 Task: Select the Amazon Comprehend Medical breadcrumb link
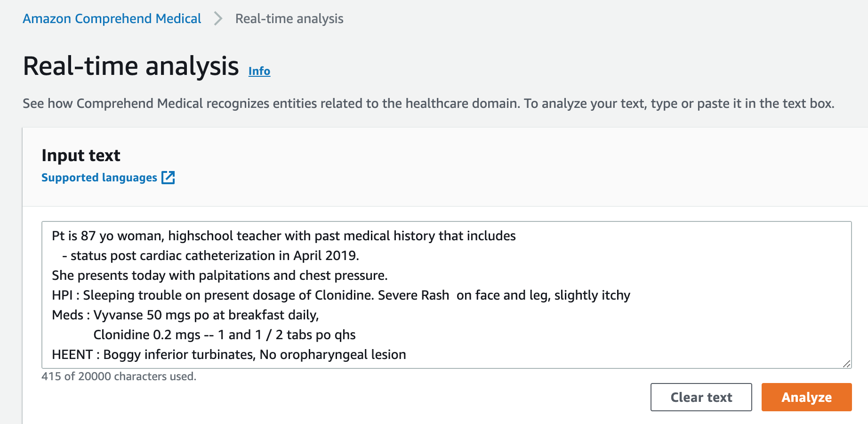(x=112, y=18)
